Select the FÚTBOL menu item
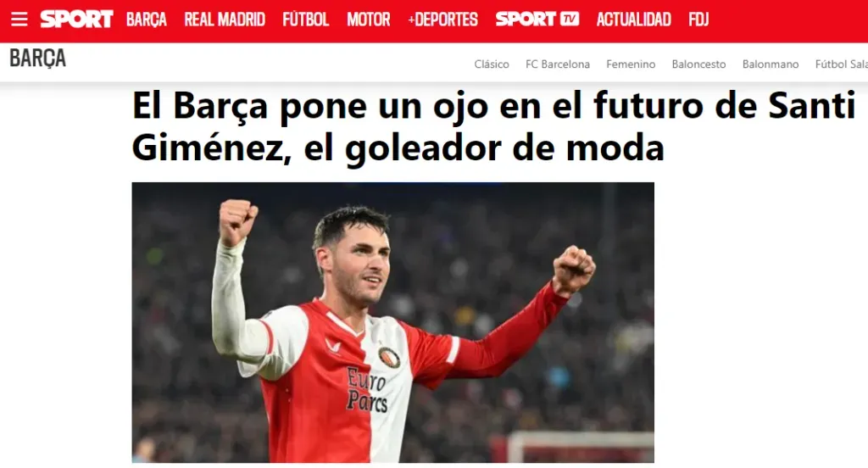Image resolution: width=868 pixels, height=468 pixels. [x=305, y=19]
